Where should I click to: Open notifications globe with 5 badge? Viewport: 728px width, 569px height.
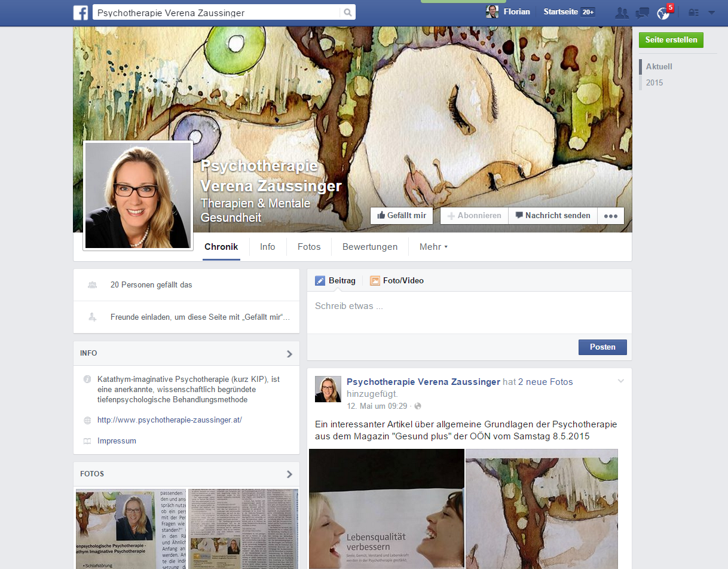tap(663, 13)
